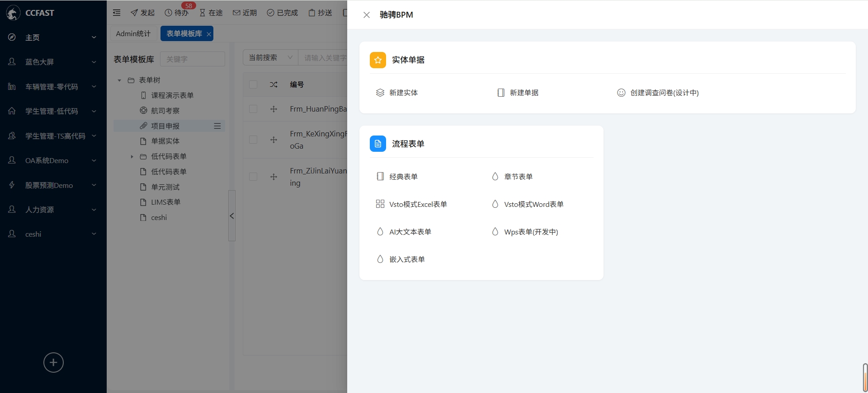Click the 关键字 tree search field
The width and height of the screenshot is (868, 393).
[193, 59]
